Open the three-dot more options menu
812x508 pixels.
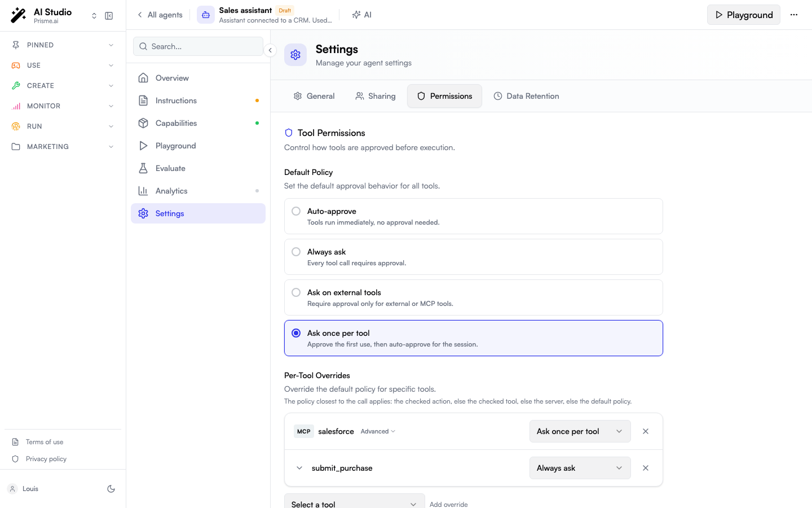(794, 15)
